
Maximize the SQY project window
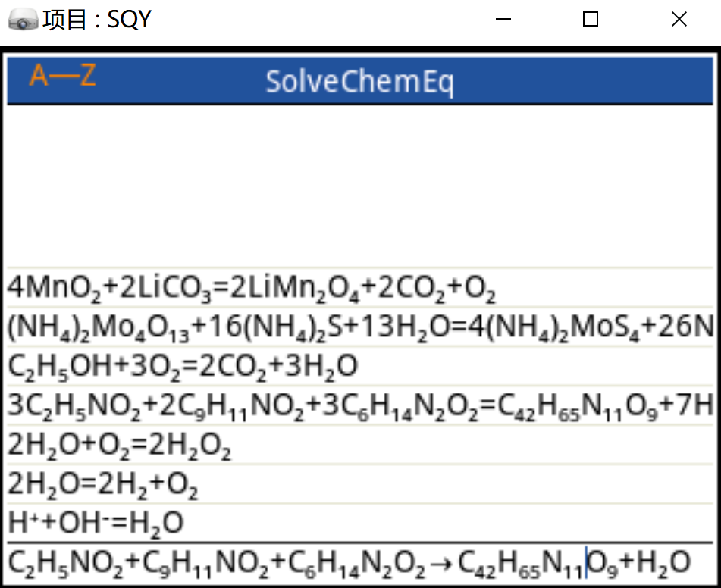[x=591, y=19]
